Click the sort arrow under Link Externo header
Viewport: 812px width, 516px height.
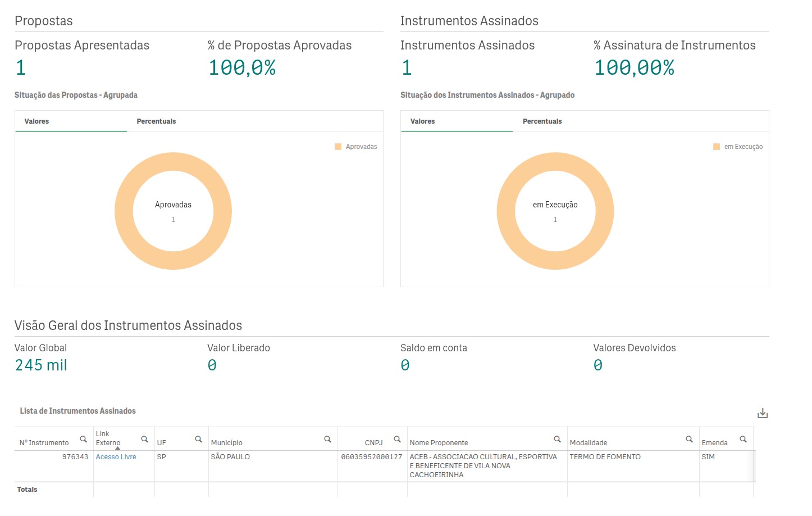click(x=117, y=449)
